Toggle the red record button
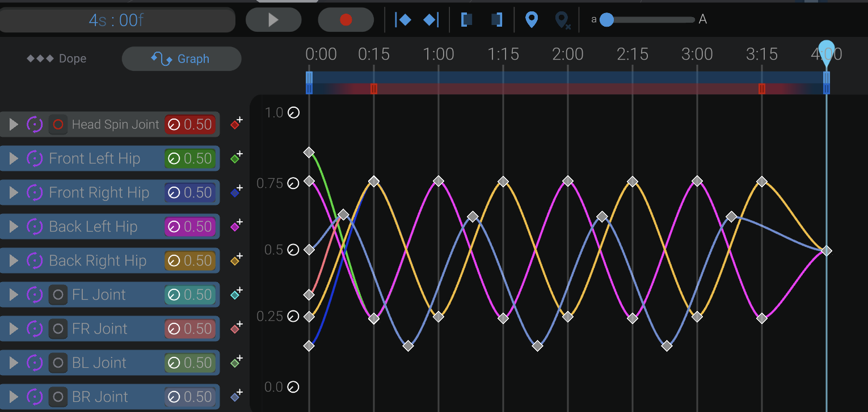Viewport: 868px width, 412px height. click(x=346, y=20)
